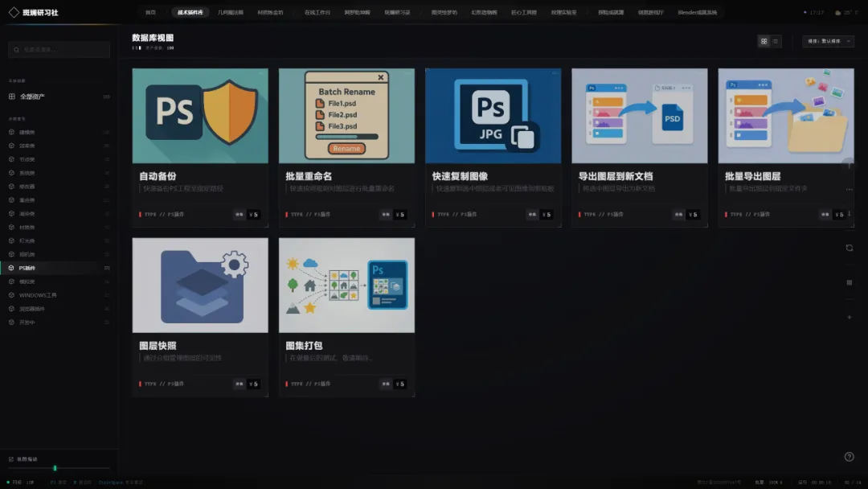Viewport: 868px width, 489px height.
Task: Click the ¥5 price on 批量重命名
Action: pos(399,214)
